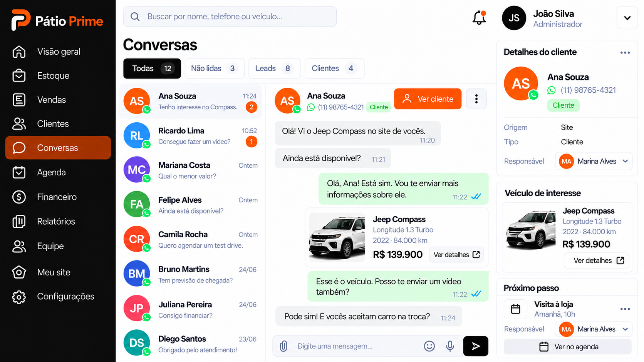Viewport: 644px width, 362px height.
Task: Click phone number (11) 98765-4321 in chat header
Action: point(341,107)
